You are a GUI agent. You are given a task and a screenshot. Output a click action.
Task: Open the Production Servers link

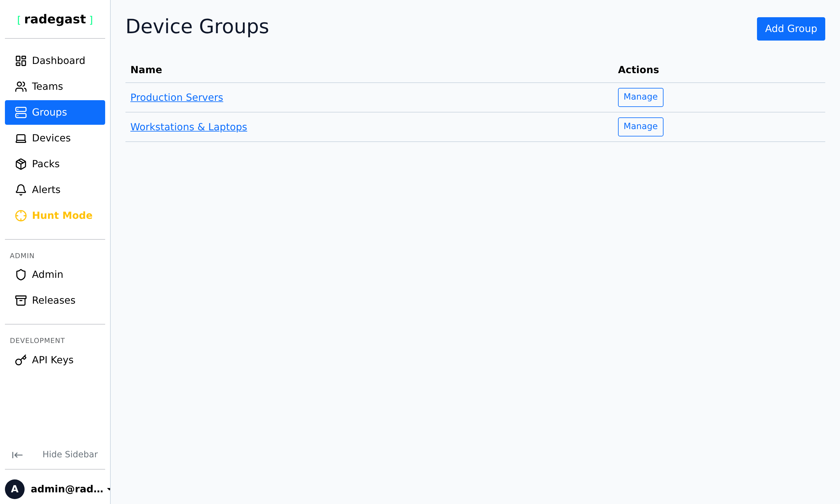(x=177, y=97)
